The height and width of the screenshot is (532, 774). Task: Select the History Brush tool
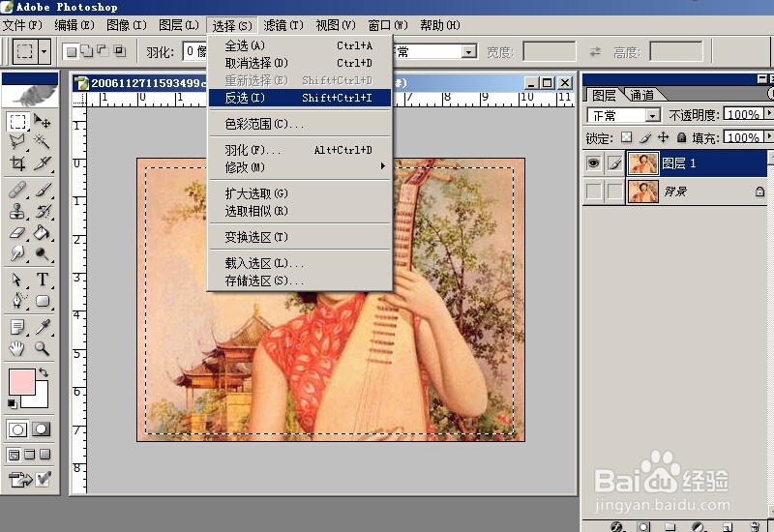[x=43, y=211]
